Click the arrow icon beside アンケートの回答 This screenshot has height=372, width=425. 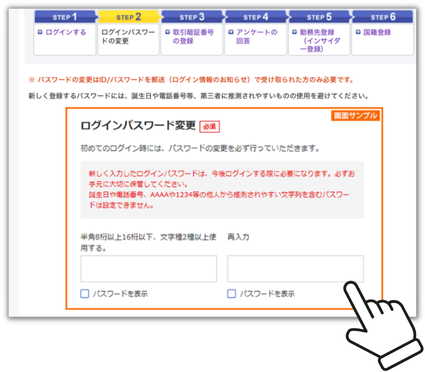coord(231,32)
